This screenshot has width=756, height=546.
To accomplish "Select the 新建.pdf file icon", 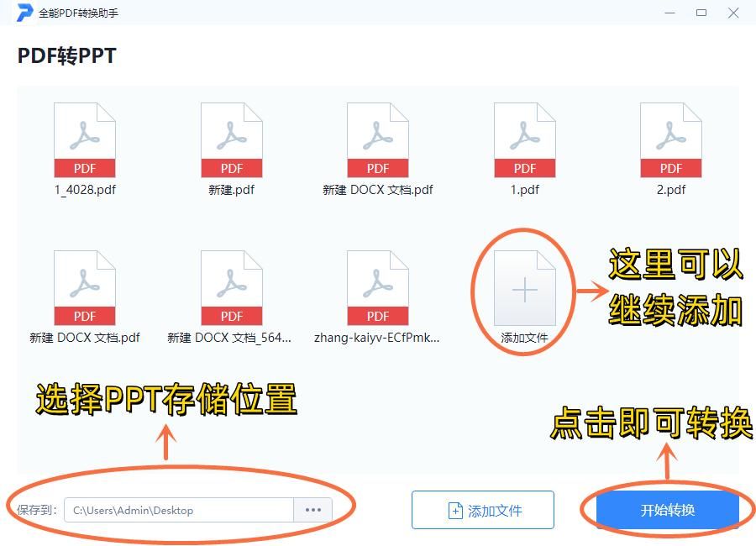I will point(232,140).
